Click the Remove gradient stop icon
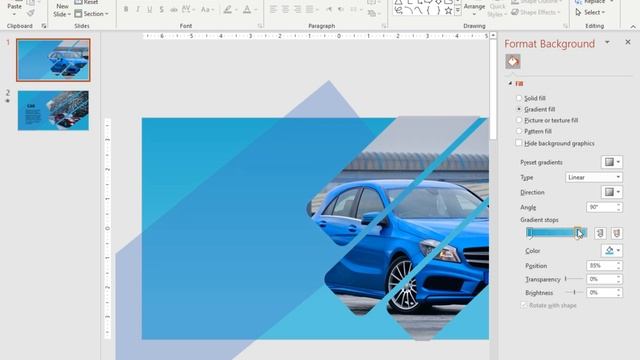The width and height of the screenshot is (640, 360). [x=616, y=233]
